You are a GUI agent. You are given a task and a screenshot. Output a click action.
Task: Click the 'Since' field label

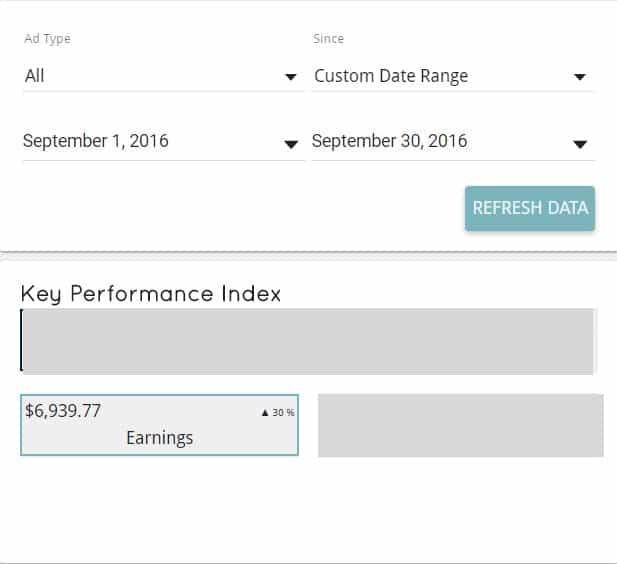point(328,39)
